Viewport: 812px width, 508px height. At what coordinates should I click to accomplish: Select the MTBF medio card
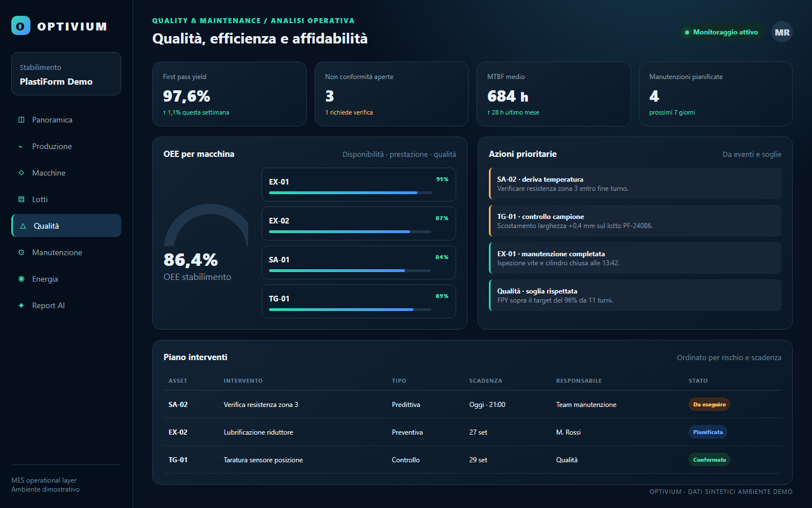[x=554, y=94]
